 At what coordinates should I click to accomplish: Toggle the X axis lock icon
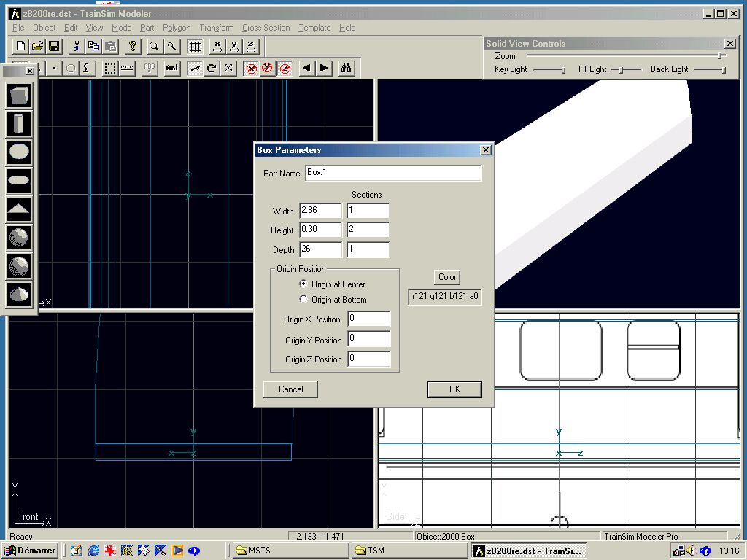point(252,68)
